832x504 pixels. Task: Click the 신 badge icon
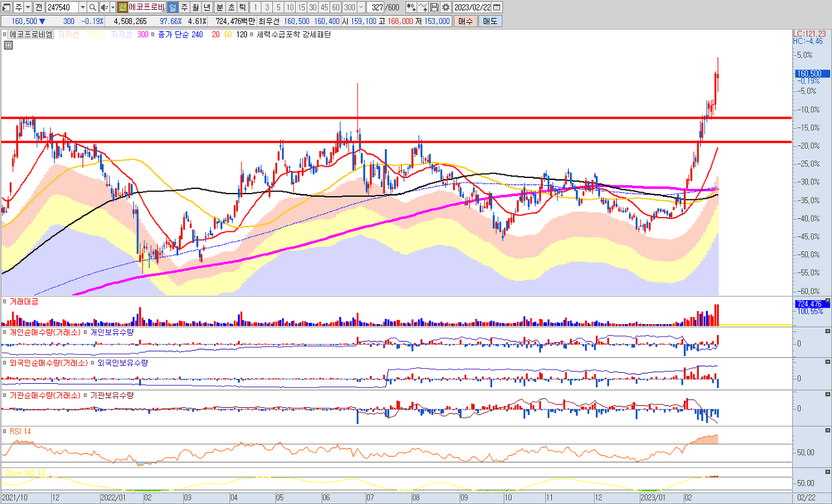click(122, 7)
